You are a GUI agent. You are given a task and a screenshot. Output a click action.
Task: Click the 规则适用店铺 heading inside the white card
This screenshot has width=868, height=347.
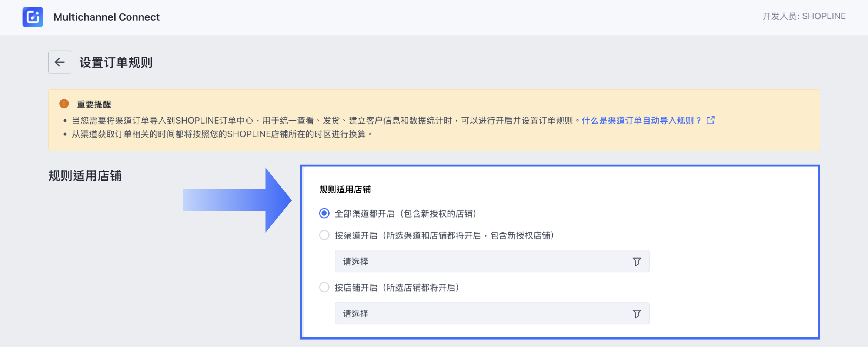[x=345, y=189]
